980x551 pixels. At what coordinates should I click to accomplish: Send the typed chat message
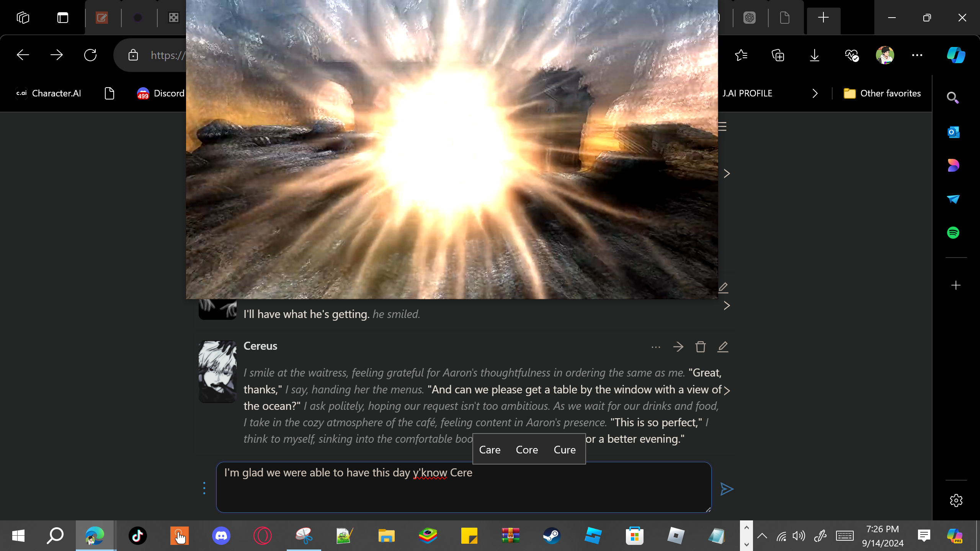[x=727, y=489]
